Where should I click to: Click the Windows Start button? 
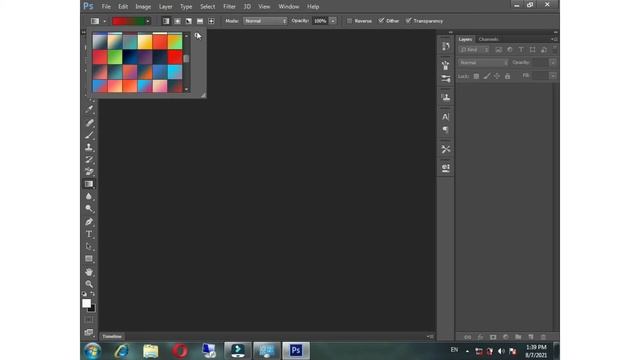tap(92, 351)
